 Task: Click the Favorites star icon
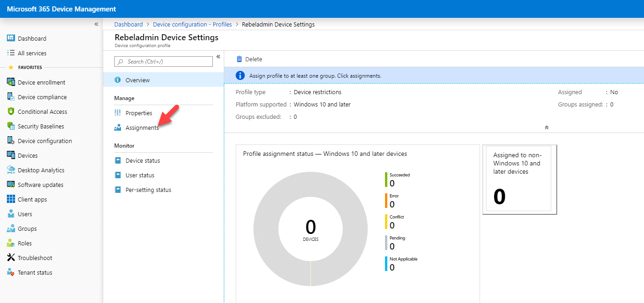point(11,67)
